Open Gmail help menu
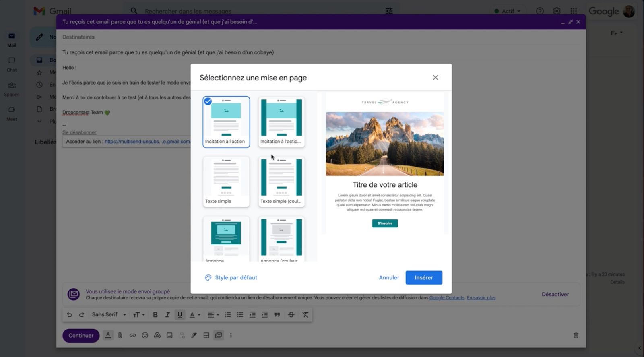 point(540,11)
